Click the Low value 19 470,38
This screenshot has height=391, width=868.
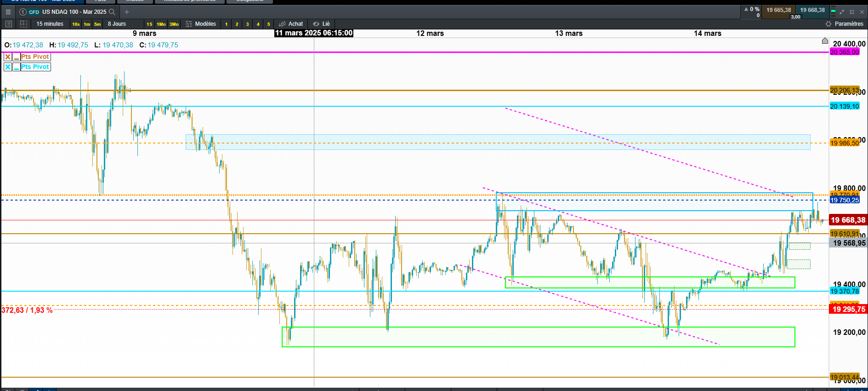[118, 45]
